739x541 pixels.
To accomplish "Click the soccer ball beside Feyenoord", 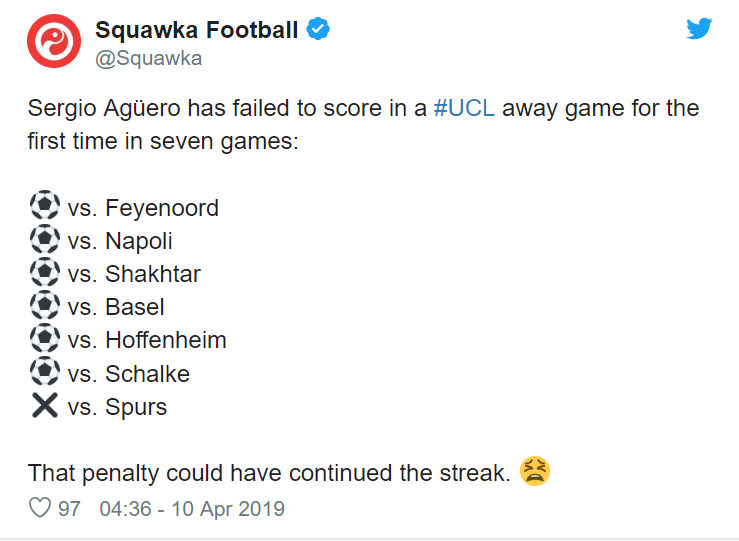I will (x=45, y=205).
